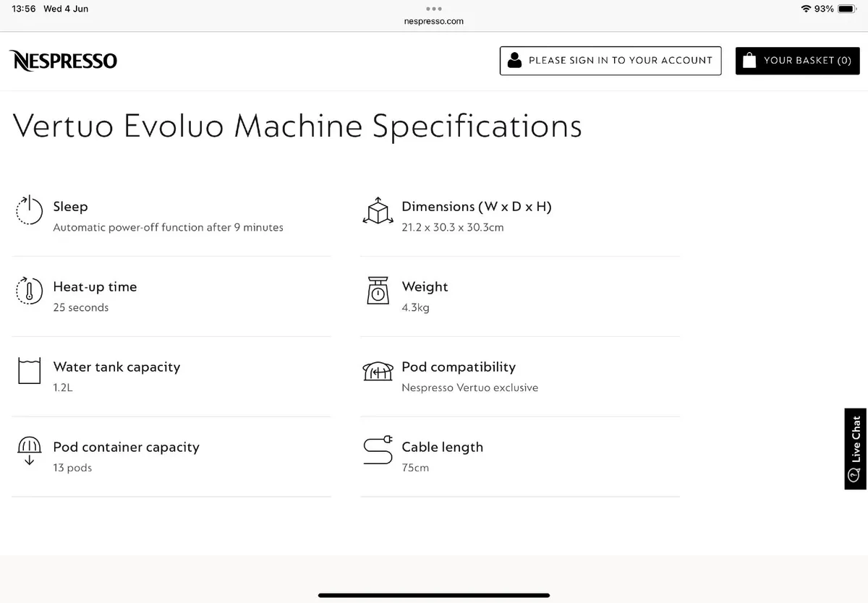Click the Live Chat speech bubble icon

point(855,475)
